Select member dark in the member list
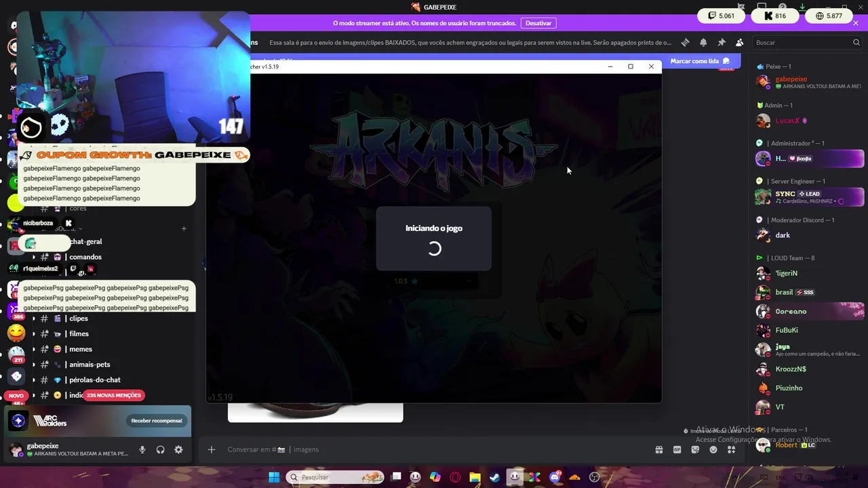Viewport: 868px width, 488px height. coord(809,235)
